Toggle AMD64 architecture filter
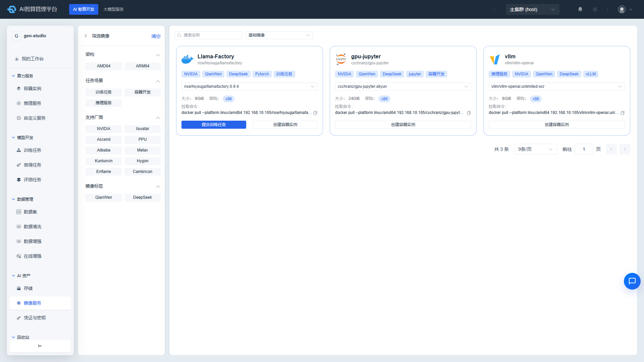This screenshot has width=644, height=362. [104, 66]
